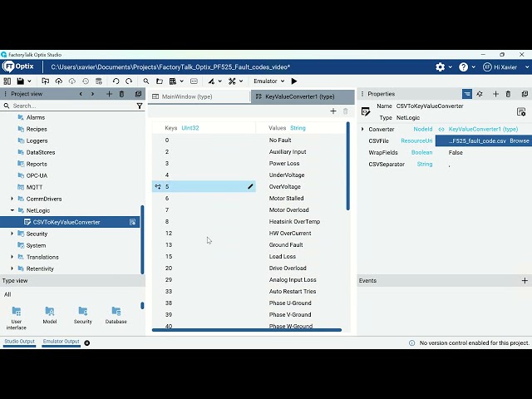Open the Hi Xavier user account menu

[506, 66]
